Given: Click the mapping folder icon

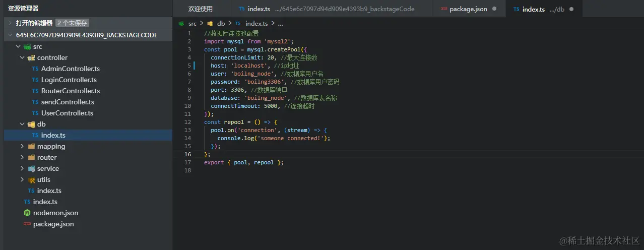Looking at the screenshot, I should tap(31, 146).
